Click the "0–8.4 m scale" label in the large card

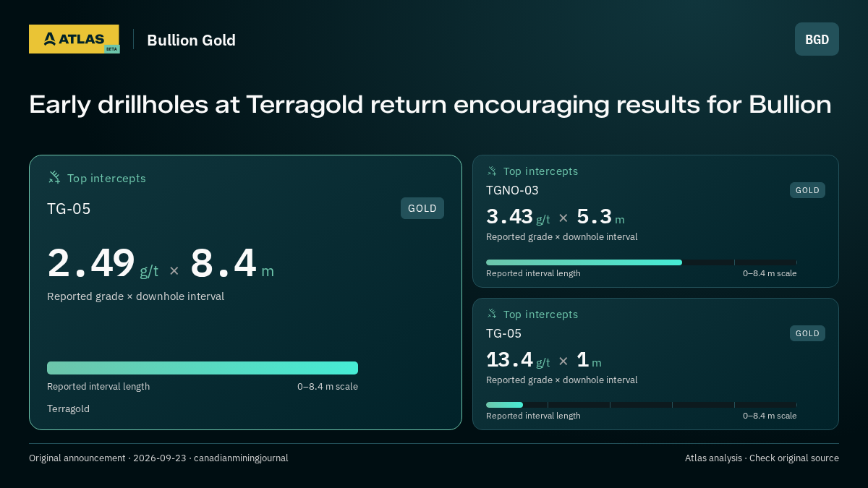(328, 386)
